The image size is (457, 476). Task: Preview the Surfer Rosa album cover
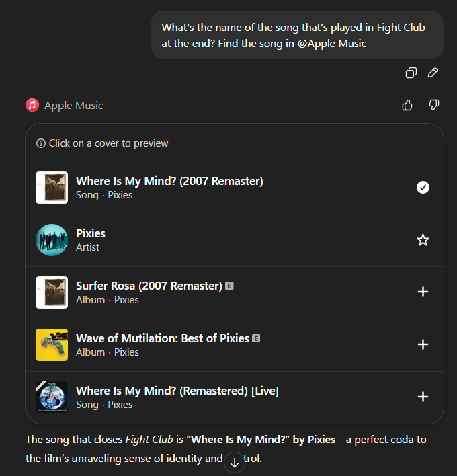(52, 292)
